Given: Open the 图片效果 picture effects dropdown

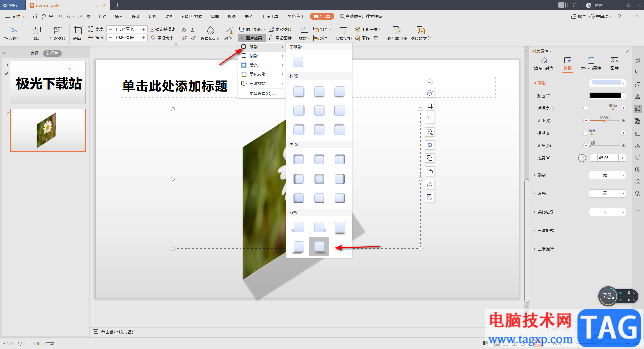Looking at the screenshot, I should (x=252, y=38).
